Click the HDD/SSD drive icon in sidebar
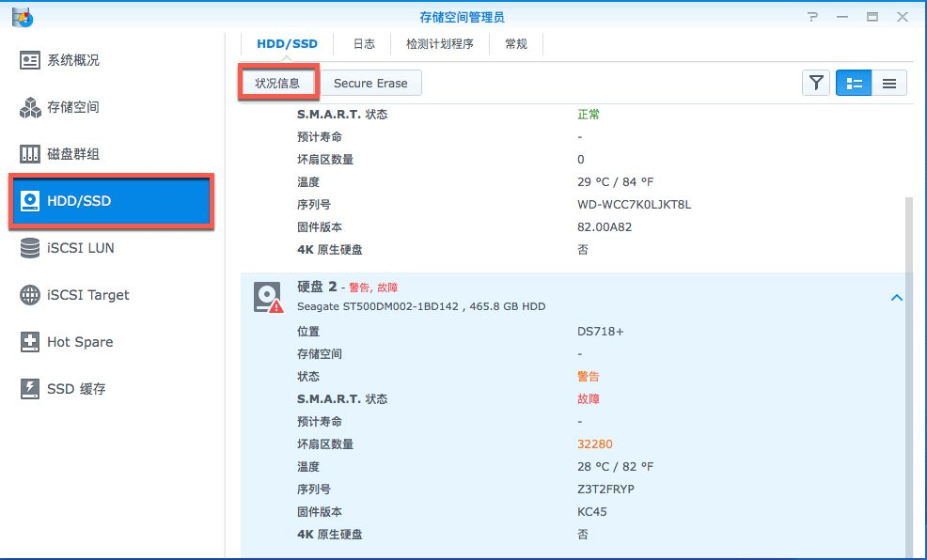The height and width of the screenshot is (560, 927). [x=29, y=201]
